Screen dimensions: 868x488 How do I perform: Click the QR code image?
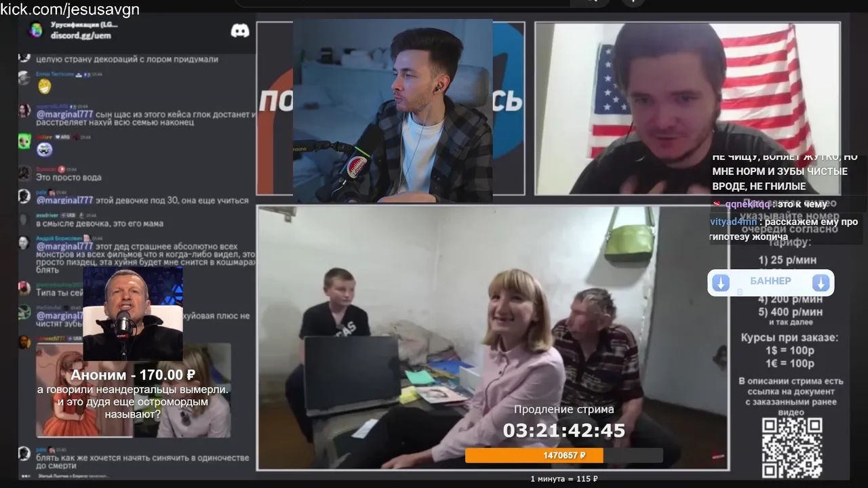pos(792,447)
